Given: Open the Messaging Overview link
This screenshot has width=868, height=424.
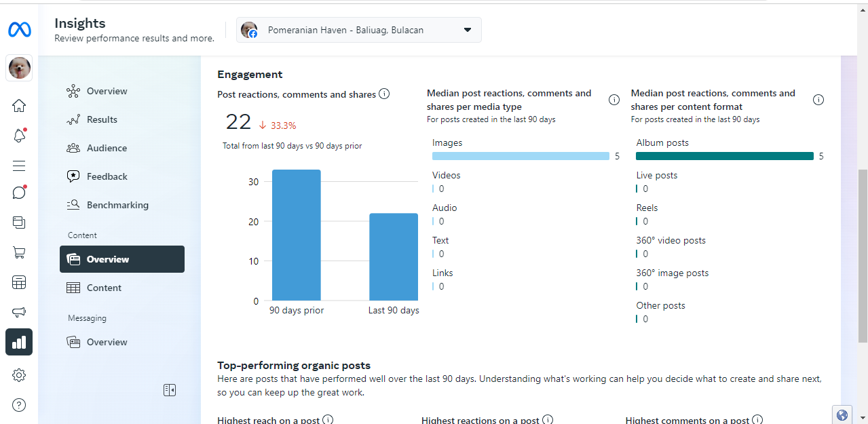Looking at the screenshot, I should click(x=107, y=342).
